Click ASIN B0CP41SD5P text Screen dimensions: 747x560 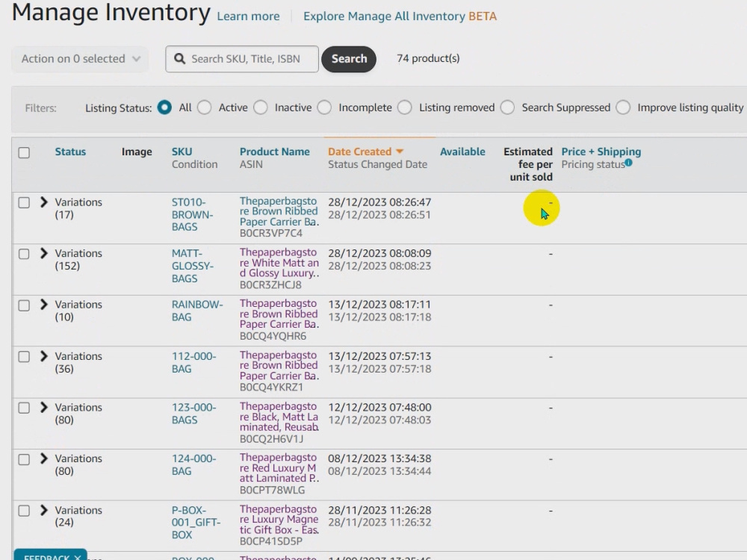pyautogui.click(x=271, y=541)
